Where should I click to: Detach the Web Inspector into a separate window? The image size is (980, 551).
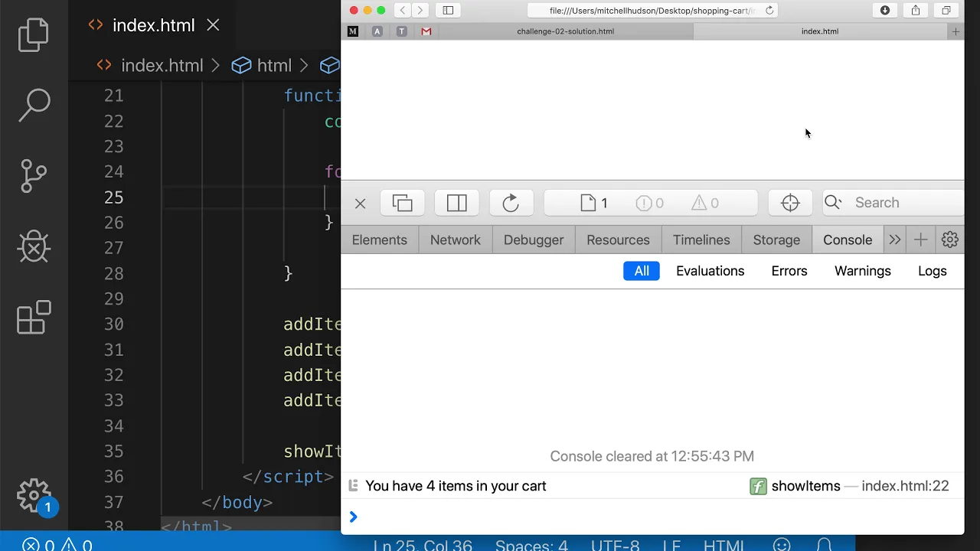pyautogui.click(x=403, y=203)
